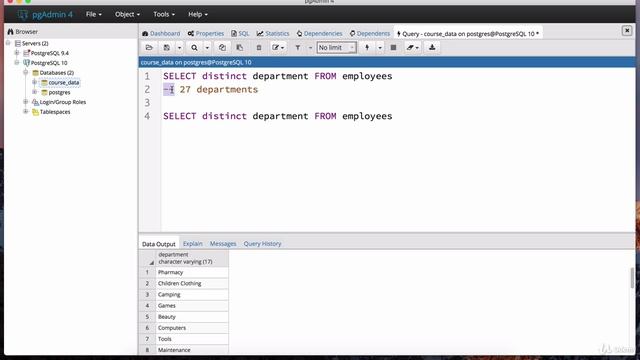Open the No limit rows combo box
This screenshot has width=640, height=360.
point(336,48)
